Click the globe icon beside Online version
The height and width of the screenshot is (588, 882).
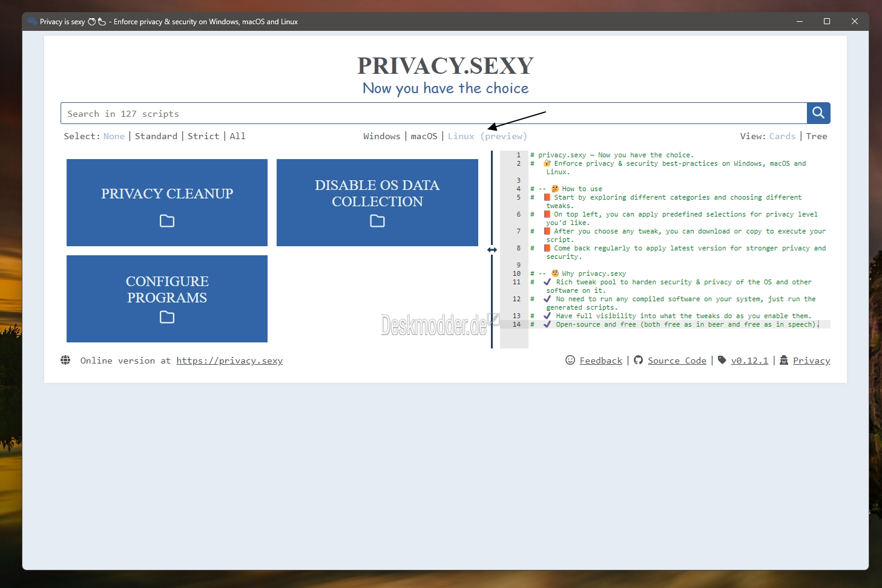point(65,360)
